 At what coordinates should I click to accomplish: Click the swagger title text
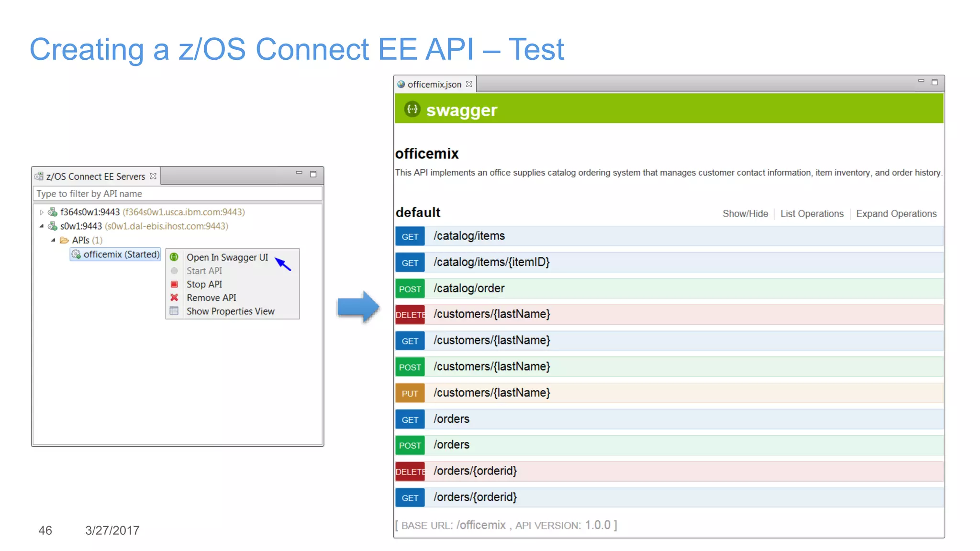coord(462,110)
